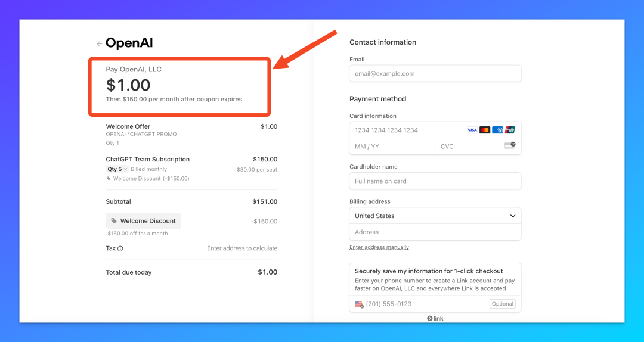Focus the phone number field
This screenshot has height=342, width=644.
[435, 304]
